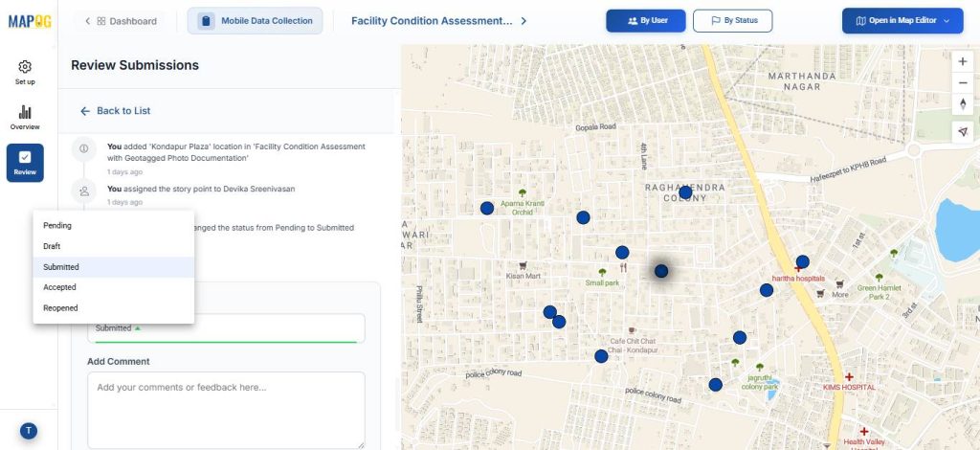Return to Dashboard
The height and width of the screenshot is (450, 980).
click(x=127, y=21)
